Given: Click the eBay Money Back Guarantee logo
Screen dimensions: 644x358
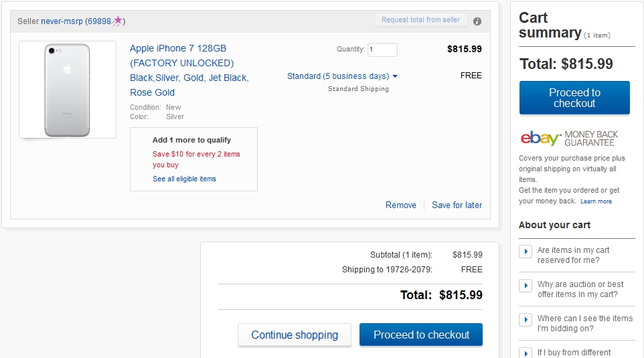Looking at the screenshot, I should 570,139.
